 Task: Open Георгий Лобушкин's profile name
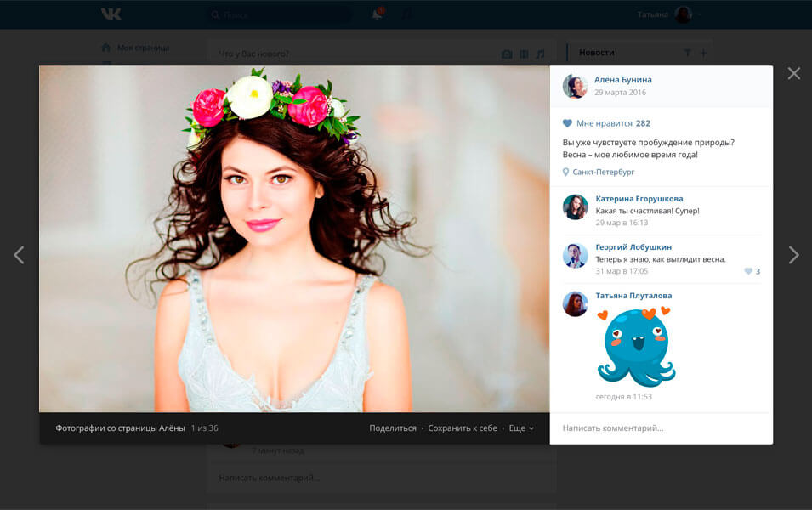click(x=633, y=247)
